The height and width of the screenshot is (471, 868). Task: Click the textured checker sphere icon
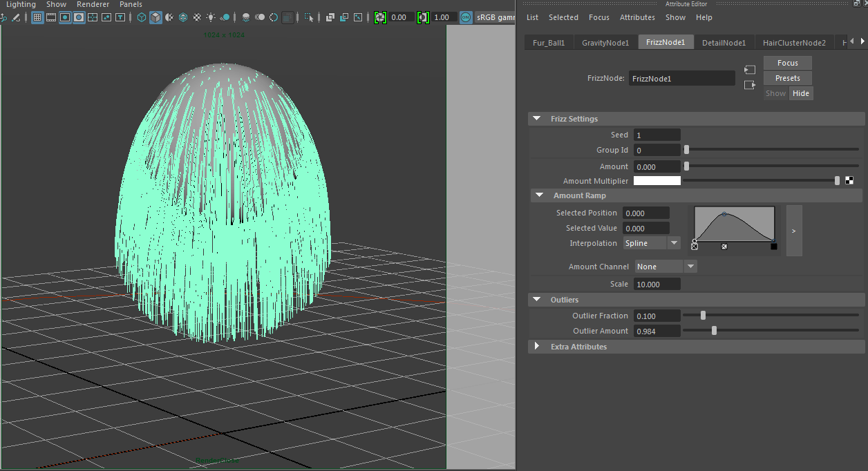tap(197, 17)
